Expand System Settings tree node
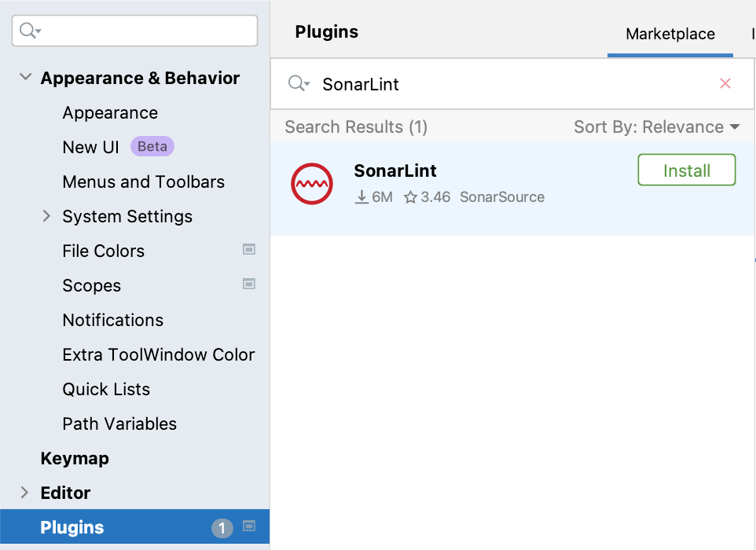Image resolution: width=756 pixels, height=550 pixels. pos(46,216)
